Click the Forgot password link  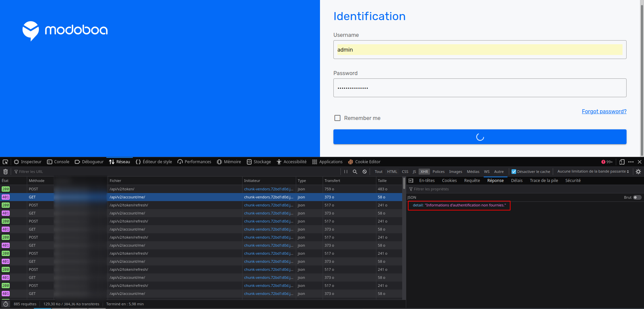pos(604,111)
